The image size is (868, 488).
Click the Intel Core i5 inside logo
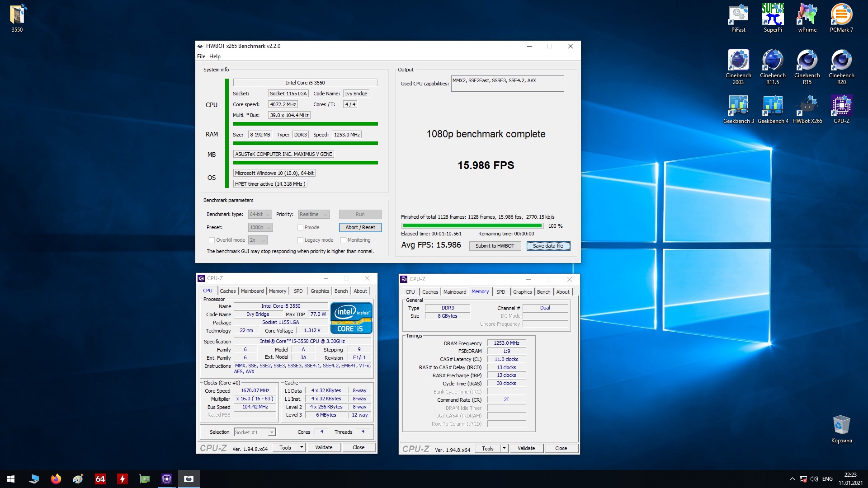tap(351, 318)
